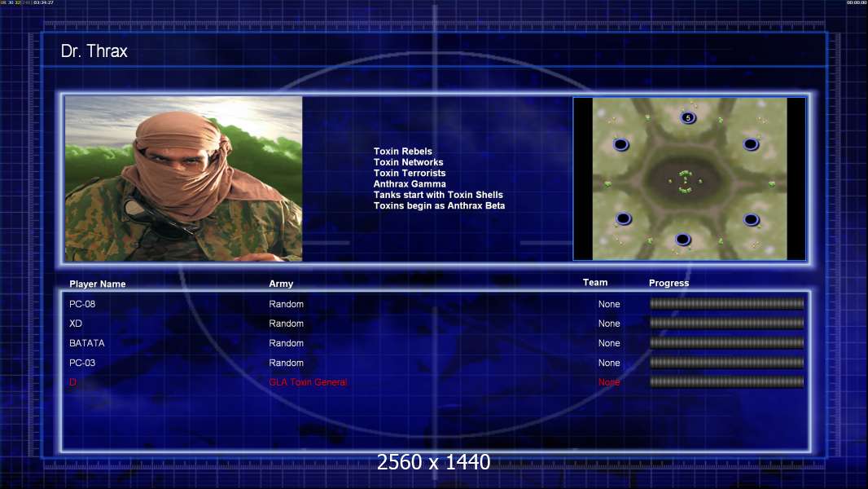Click the Toxin Networks bonus line
This screenshot has width=868, height=489.
coord(408,162)
